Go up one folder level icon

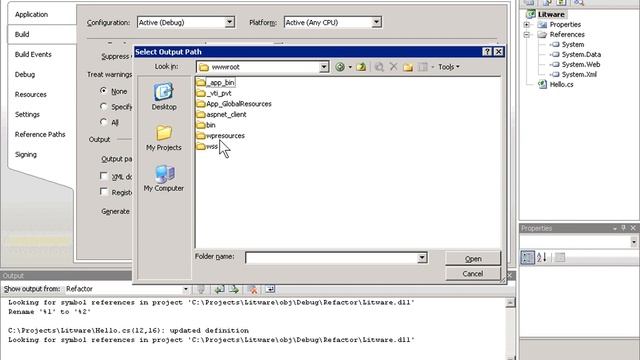(x=361, y=67)
